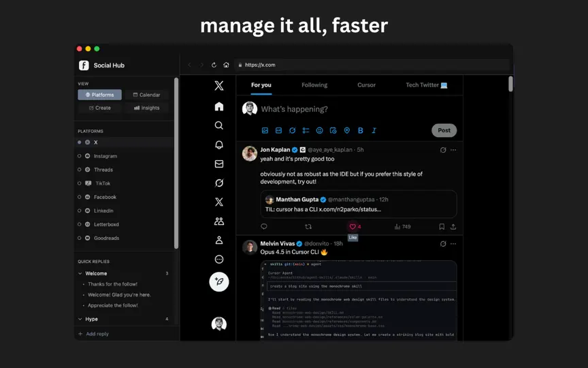This screenshot has height=368, width=588.
Task: Toggle italic text formatting
Action: coord(374,130)
